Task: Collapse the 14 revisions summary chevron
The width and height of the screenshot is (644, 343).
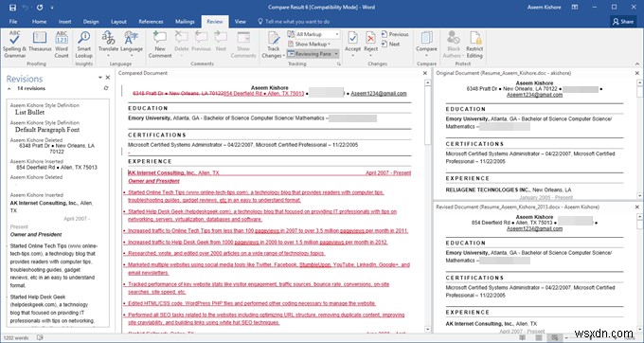Action: point(9,89)
